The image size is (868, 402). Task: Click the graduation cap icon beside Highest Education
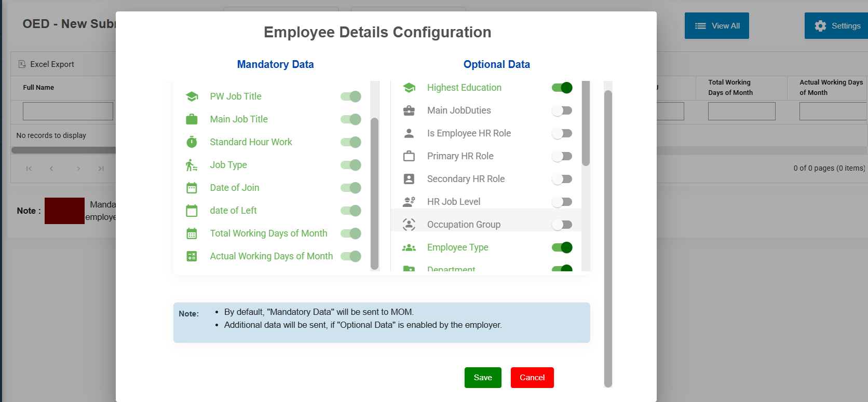click(409, 88)
